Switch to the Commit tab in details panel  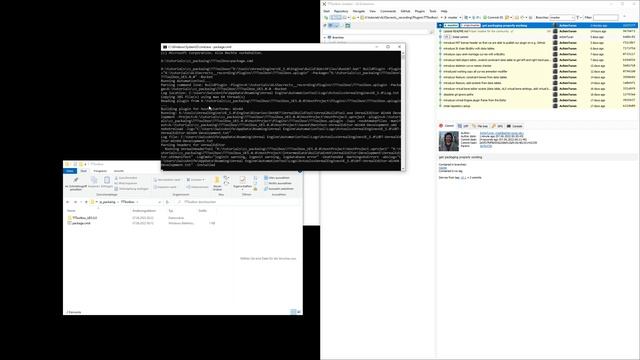pos(447,126)
